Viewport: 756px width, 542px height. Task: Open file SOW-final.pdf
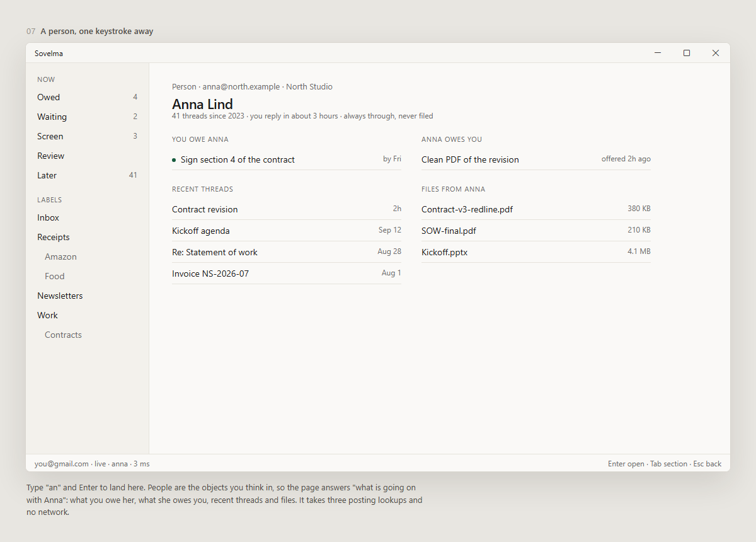coord(536,231)
